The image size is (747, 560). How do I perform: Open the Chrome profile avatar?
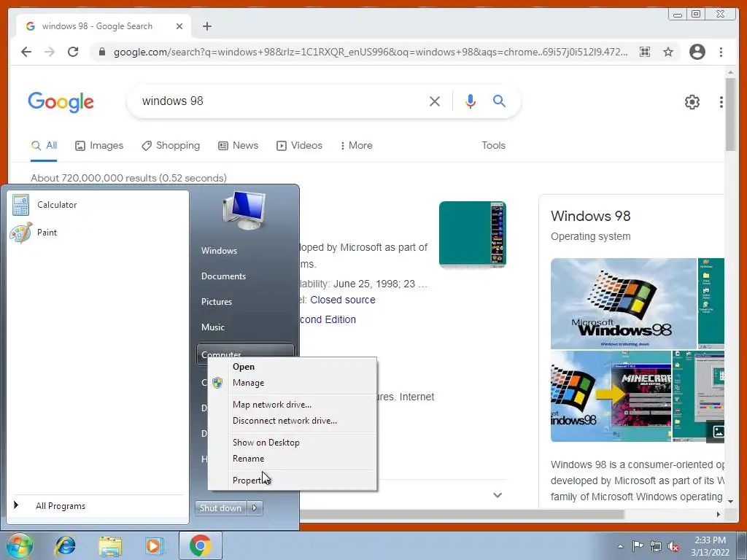point(697,52)
